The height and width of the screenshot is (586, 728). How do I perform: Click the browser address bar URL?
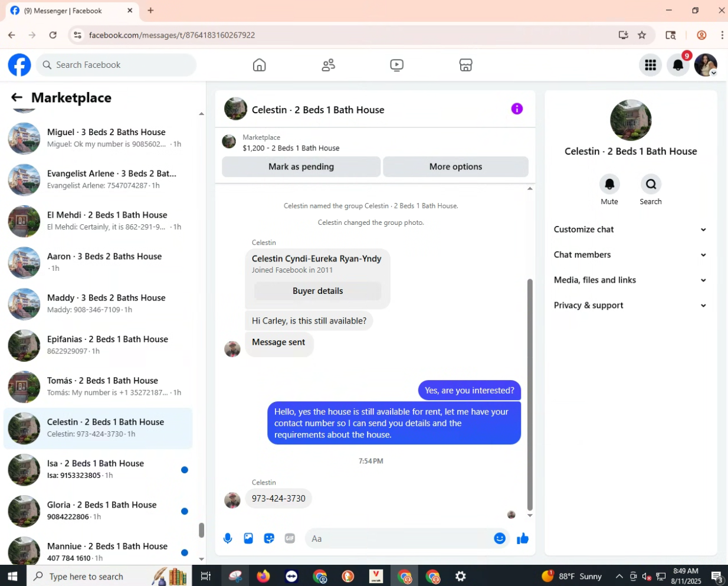172,35
